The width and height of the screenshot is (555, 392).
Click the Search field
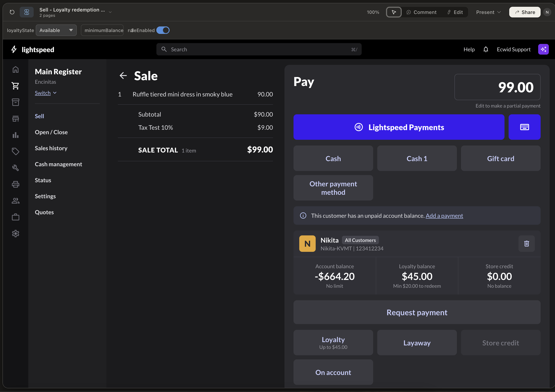pyautogui.click(x=259, y=49)
